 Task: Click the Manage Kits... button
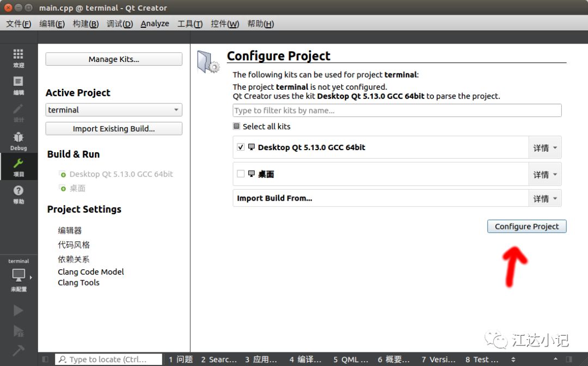[x=114, y=59]
